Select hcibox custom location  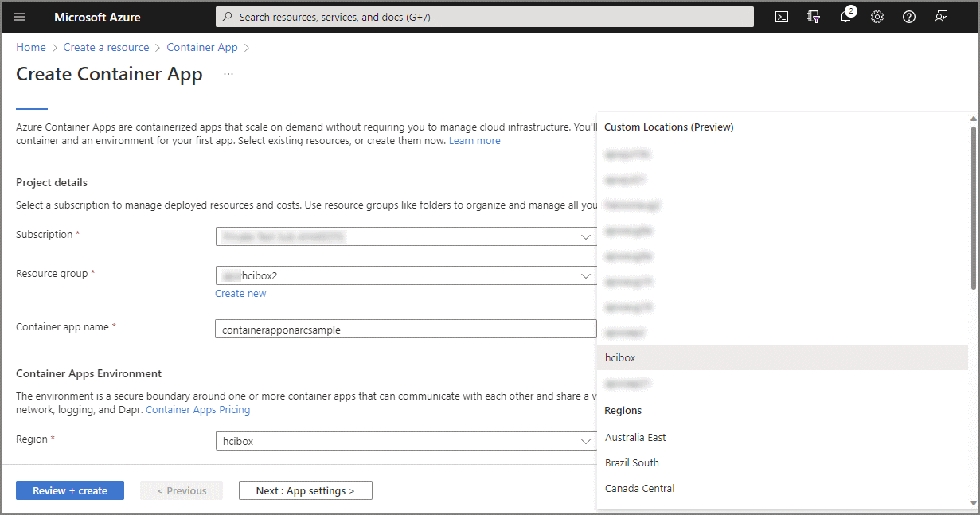click(x=620, y=357)
